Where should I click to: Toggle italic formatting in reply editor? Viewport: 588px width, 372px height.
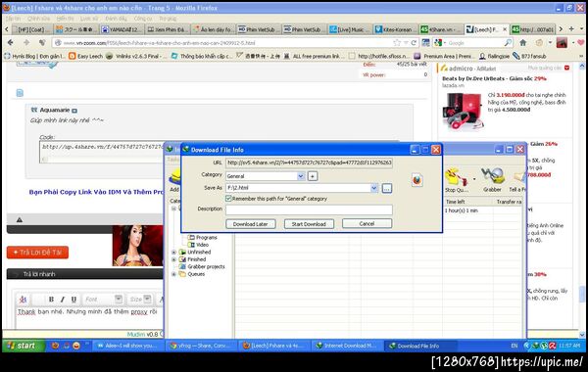tap(63, 299)
